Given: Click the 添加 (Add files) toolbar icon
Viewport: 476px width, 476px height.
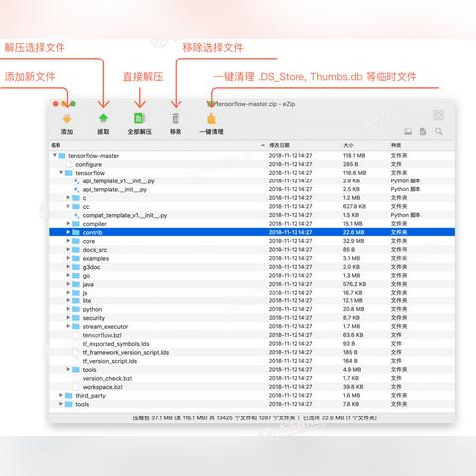Looking at the screenshot, I should 67,119.
